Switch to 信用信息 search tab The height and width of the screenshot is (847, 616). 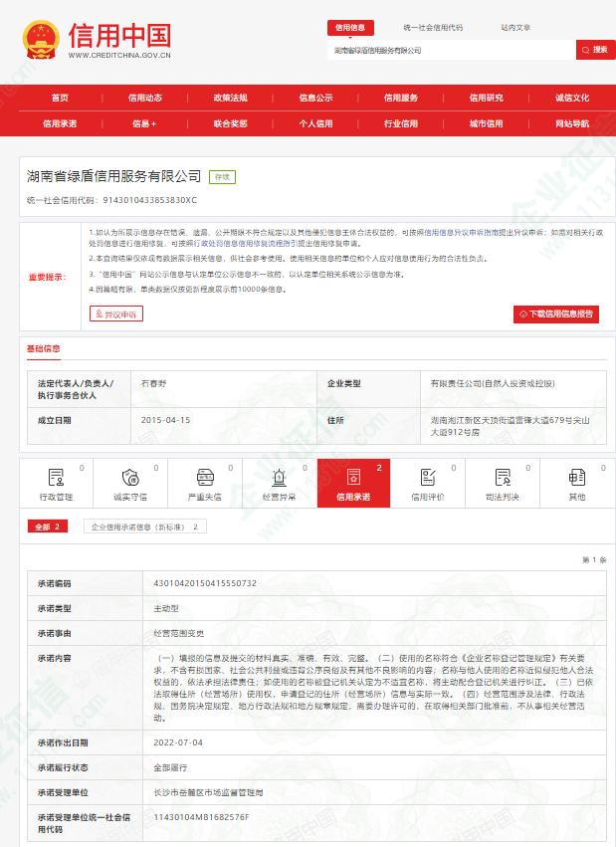350,28
